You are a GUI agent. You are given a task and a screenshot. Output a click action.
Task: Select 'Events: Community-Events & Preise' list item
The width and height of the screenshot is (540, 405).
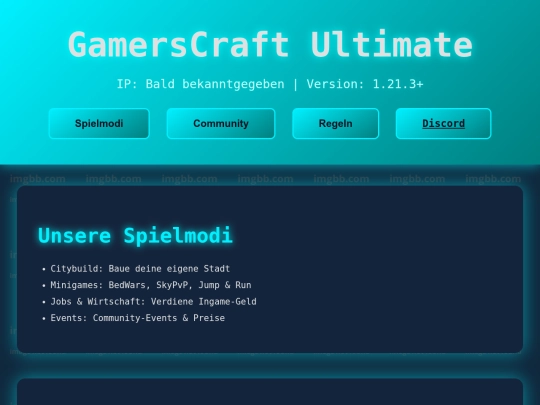[x=137, y=318]
